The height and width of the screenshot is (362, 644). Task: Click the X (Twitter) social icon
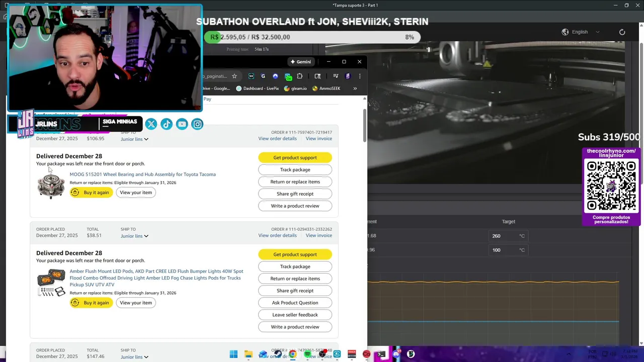coord(151,124)
